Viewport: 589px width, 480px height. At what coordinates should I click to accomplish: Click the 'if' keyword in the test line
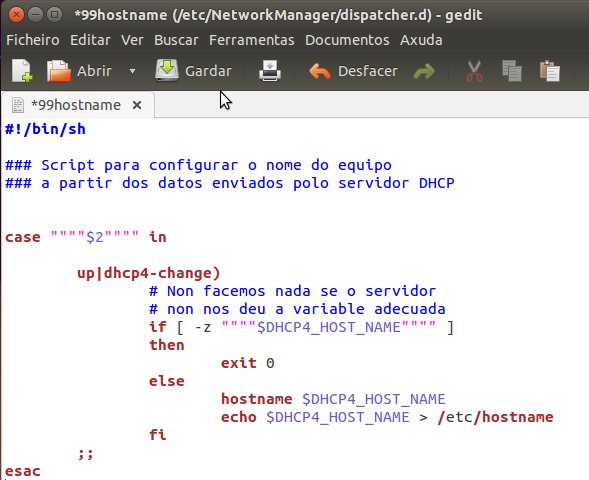tap(157, 327)
